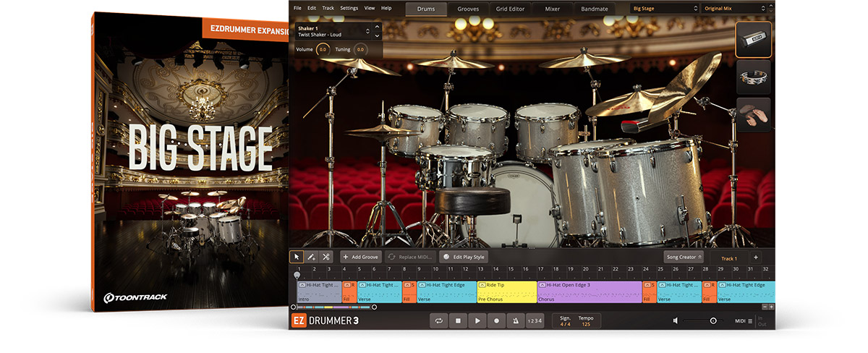Adjust the master volume slider
This screenshot has height=353, width=868.
point(712,320)
